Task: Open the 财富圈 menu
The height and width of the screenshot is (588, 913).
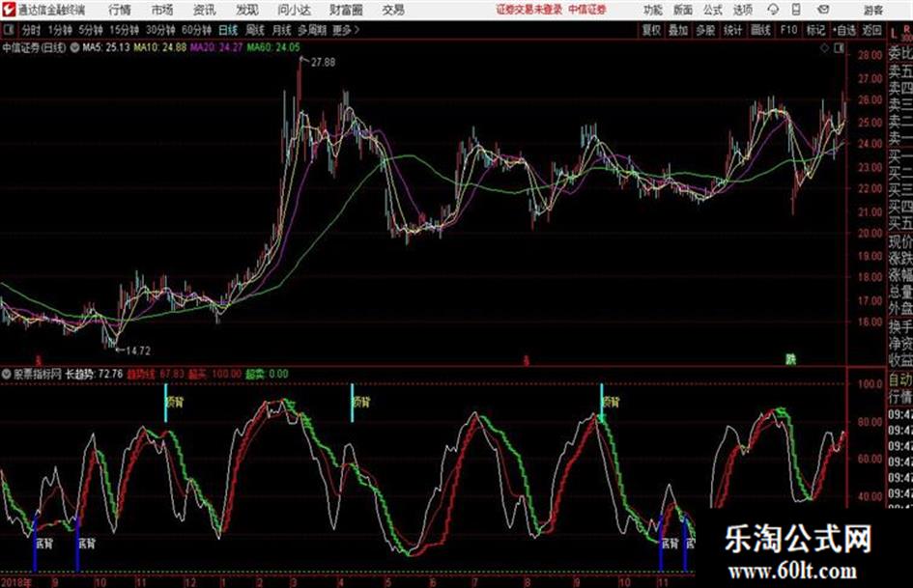Action: pos(346,10)
